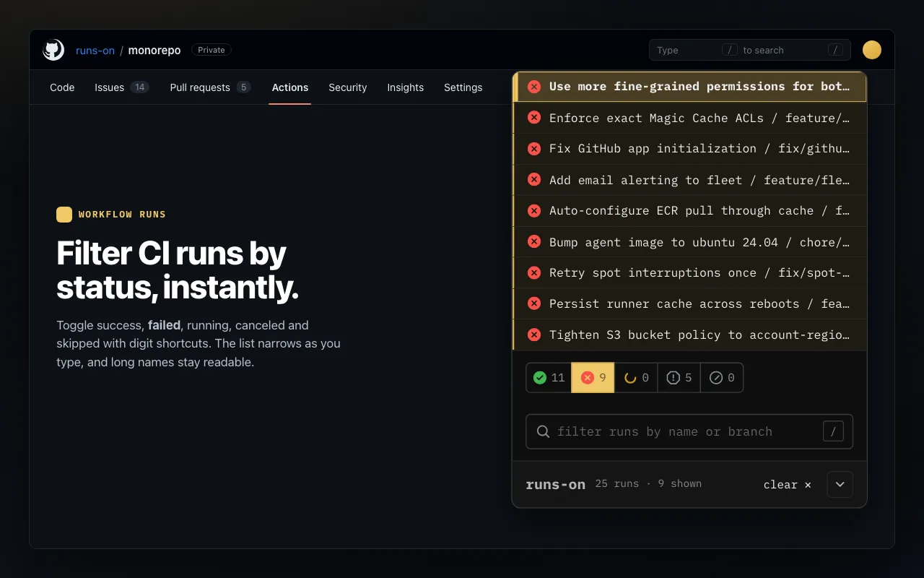The image size is (924, 578).
Task: Click failed icon on 'Retry spot interruptions once' run
Action: pyautogui.click(x=534, y=273)
